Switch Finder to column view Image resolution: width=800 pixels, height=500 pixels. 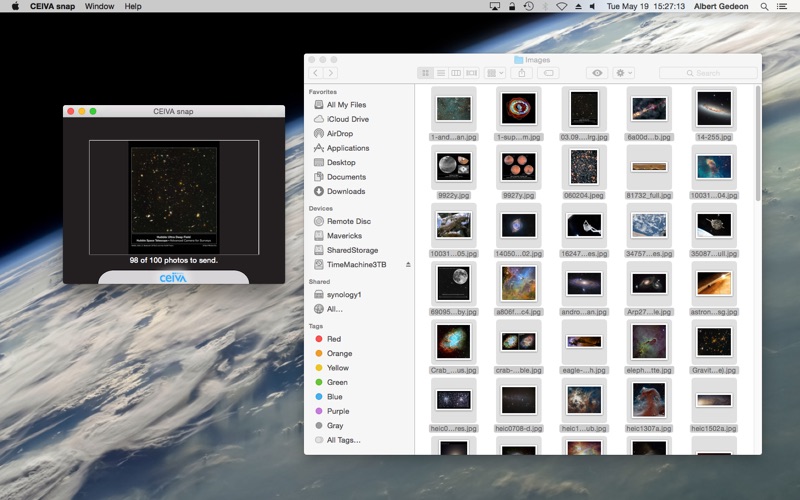pos(456,73)
